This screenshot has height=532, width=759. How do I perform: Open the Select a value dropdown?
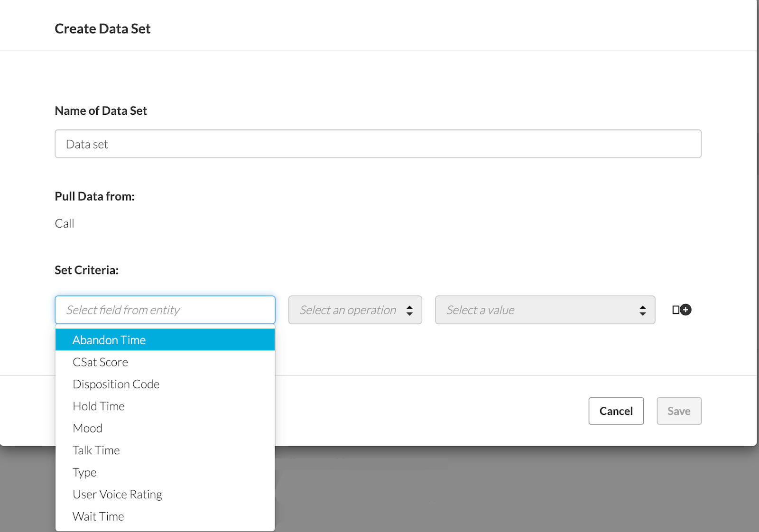pos(545,310)
